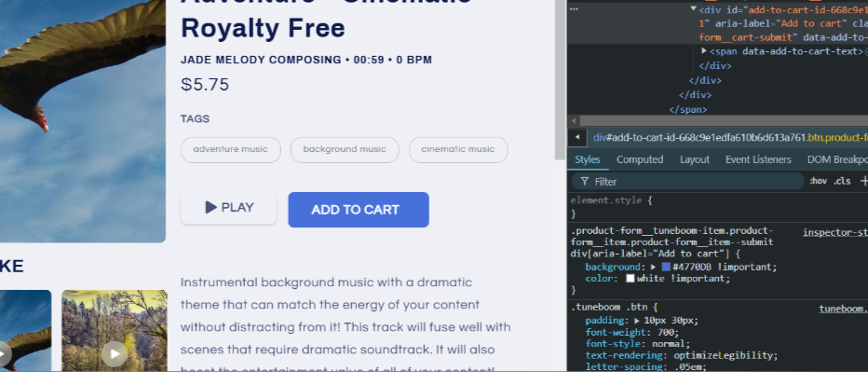Click the PLAY button
Viewport: 868px width, 372px height.
228,207
